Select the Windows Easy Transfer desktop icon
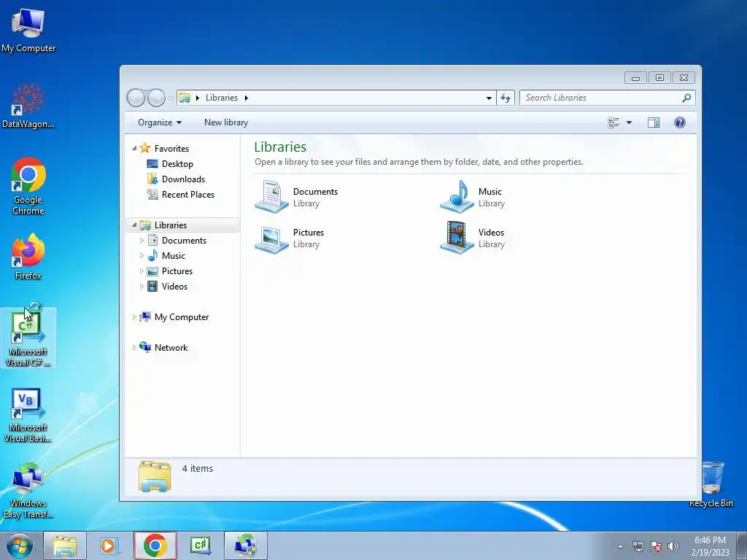The height and width of the screenshot is (560, 747). point(28,491)
